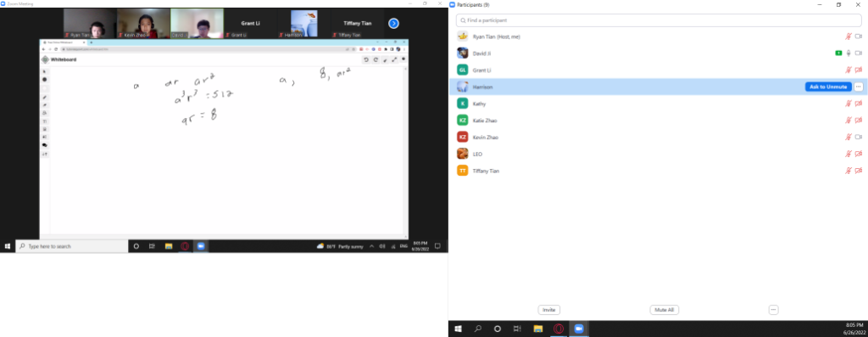This screenshot has height=337, width=868.
Task: Click the Find a participant search field
Action: 658,20
